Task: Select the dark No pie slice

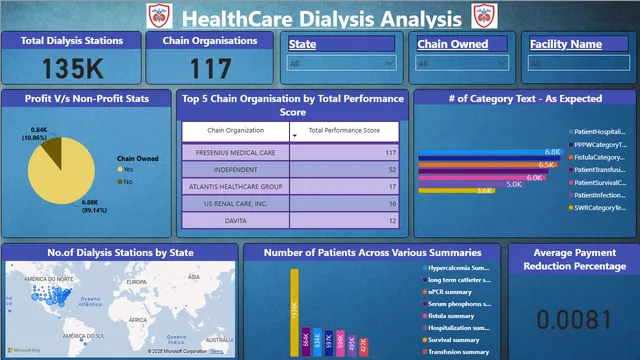Action: tap(54, 148)
